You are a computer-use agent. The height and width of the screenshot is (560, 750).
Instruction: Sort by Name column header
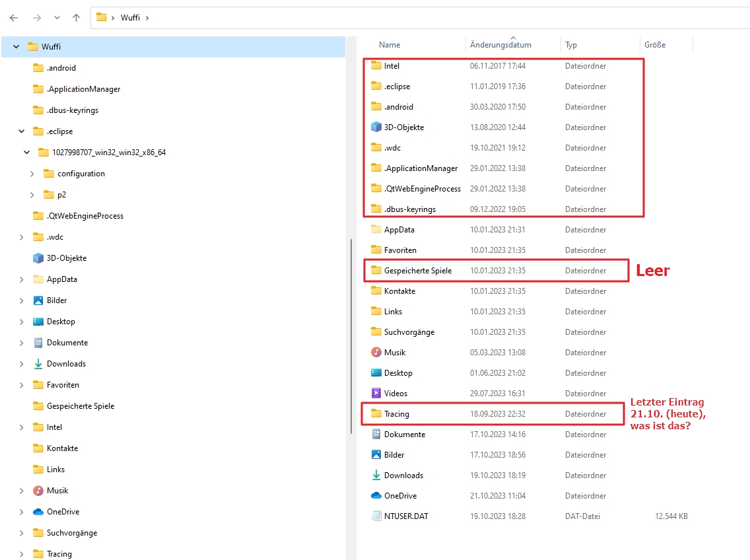390,44
